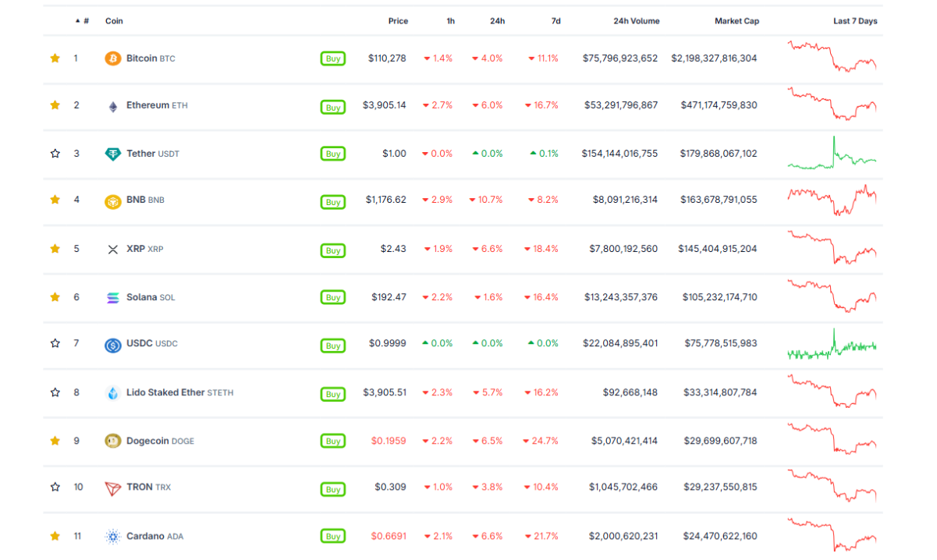Sort table by rank # column

click(x=85, y=21)
